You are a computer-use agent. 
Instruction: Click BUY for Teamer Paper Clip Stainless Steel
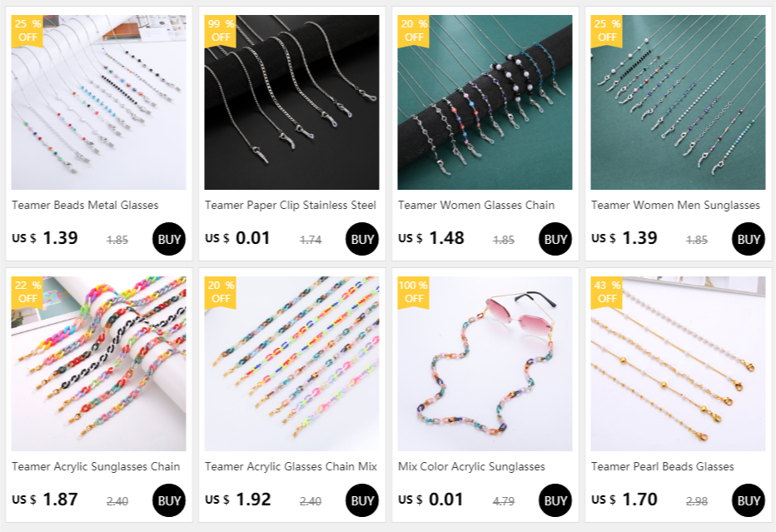click(361, 239)
